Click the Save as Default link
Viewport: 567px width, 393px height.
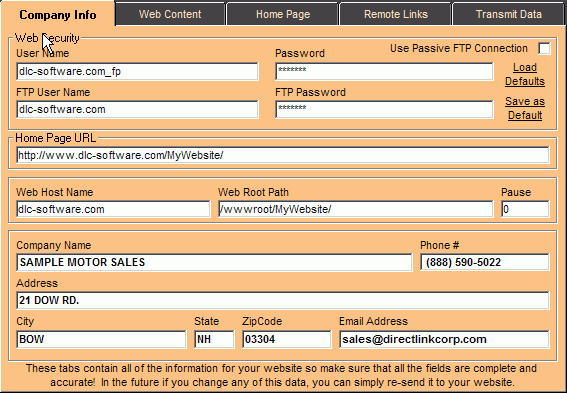[525, 108]
